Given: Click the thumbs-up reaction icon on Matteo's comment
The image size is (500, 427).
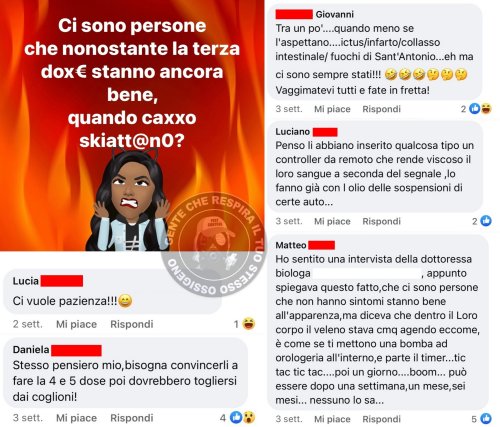Looking at the screenshot, I should 486,418.
